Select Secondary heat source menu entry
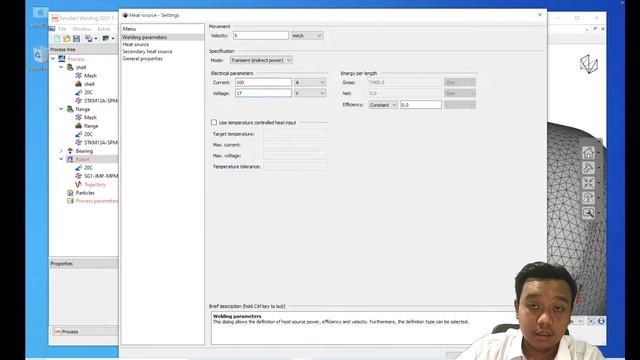Viewport: 640px width, 360px height. click(x=147, y=51)
